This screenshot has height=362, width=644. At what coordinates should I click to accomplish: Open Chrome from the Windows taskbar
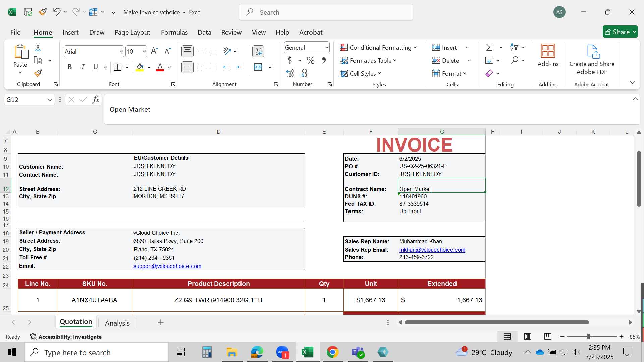click(332, 352)
